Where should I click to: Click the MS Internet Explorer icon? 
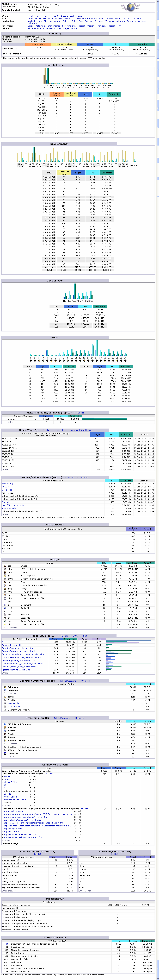coord(5,724)
